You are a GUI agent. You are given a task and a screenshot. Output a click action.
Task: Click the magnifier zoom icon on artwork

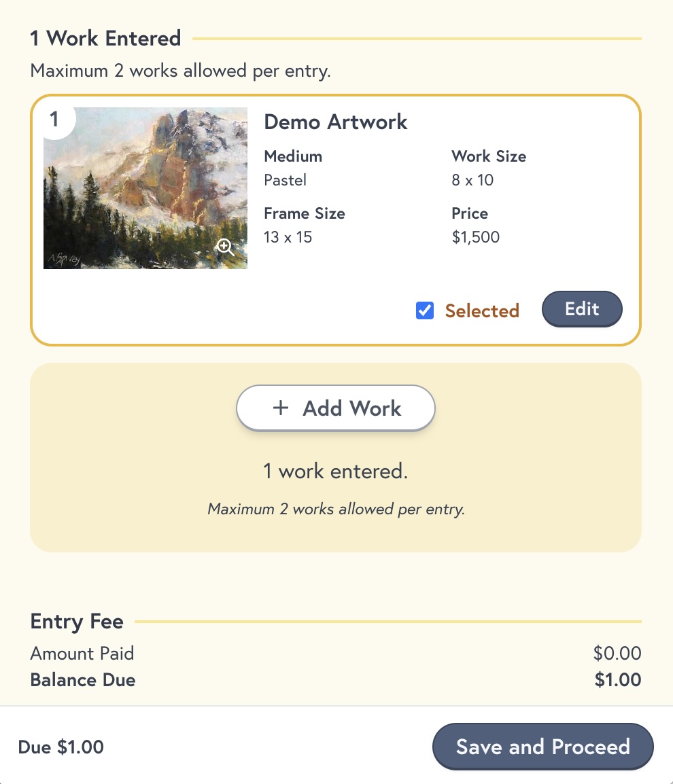pos(224,247)
